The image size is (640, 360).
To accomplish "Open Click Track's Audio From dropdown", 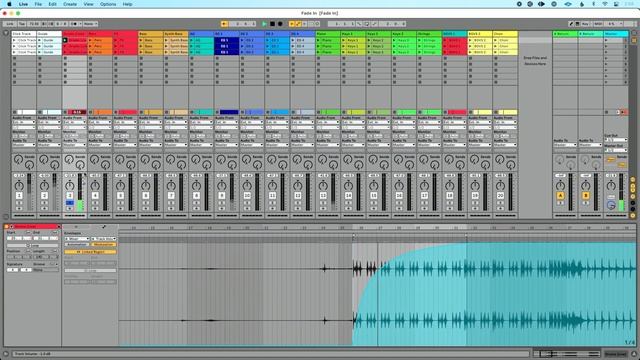I will (24, 122).
